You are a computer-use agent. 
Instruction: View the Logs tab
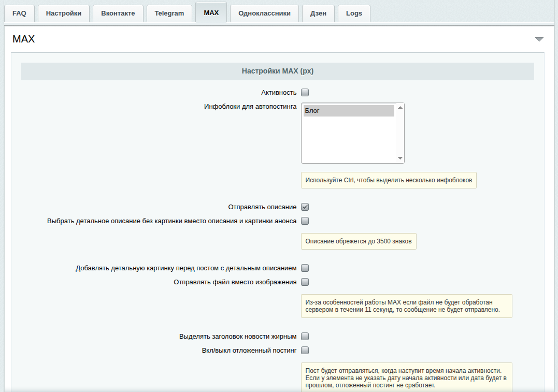coord(354,13)
